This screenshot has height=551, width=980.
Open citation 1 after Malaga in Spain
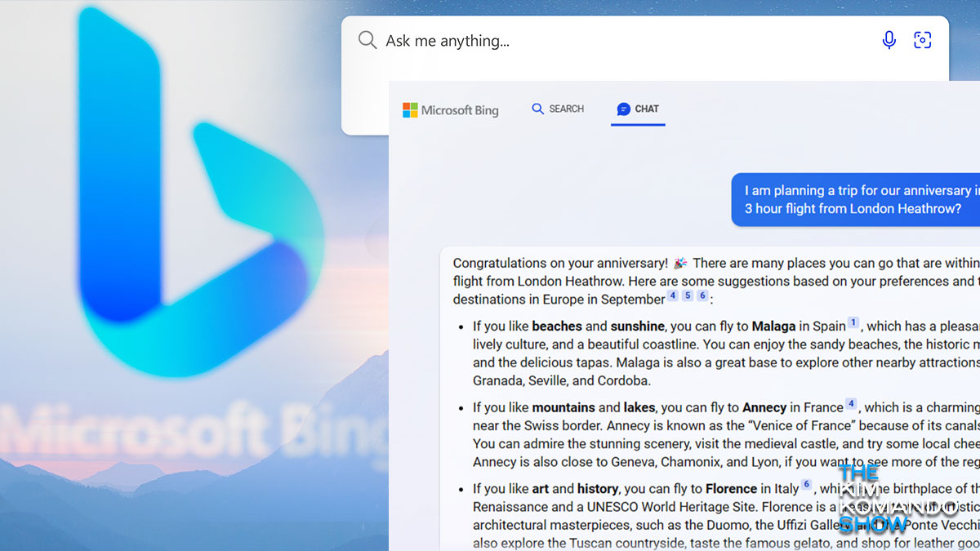coord(853,322)
